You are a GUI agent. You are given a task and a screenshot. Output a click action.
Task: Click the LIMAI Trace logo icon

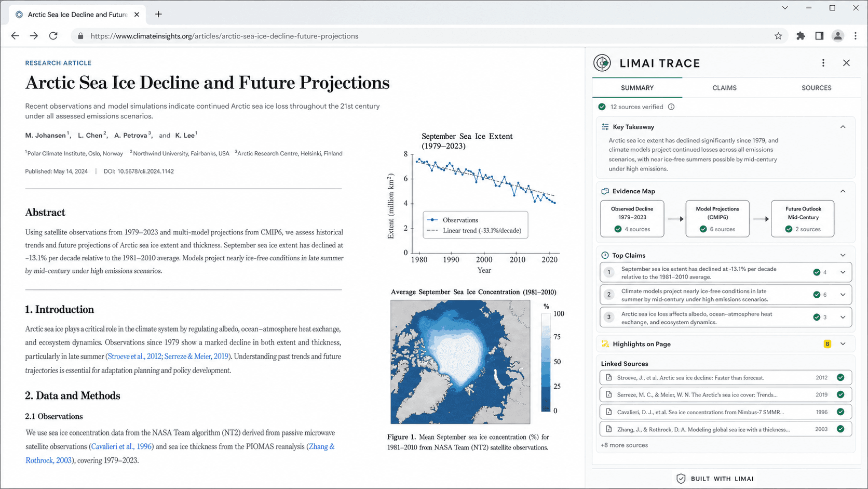point(602,63)
